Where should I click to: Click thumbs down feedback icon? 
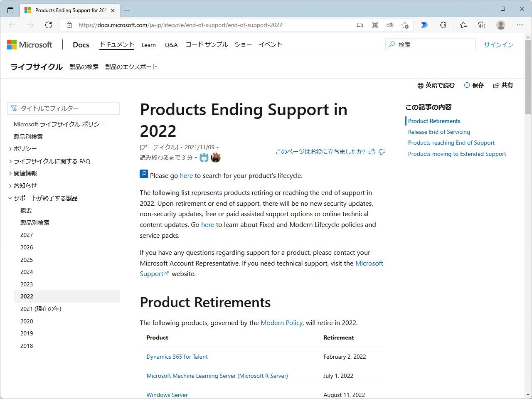pos(382,152)
